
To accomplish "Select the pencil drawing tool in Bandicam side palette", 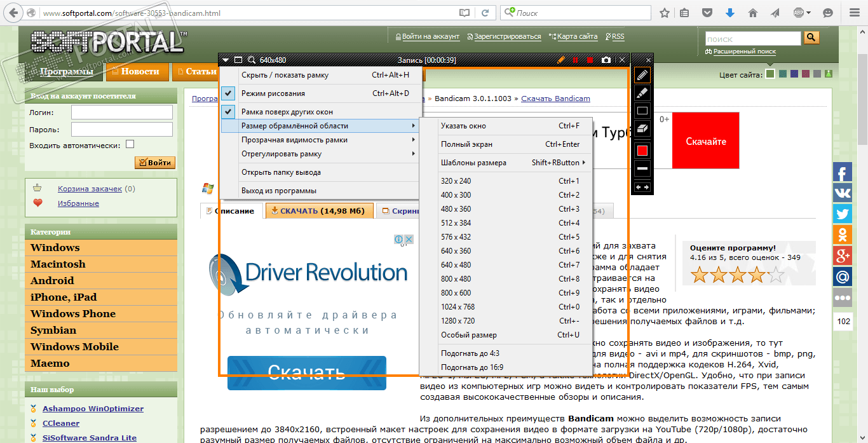I will (642, 75).
